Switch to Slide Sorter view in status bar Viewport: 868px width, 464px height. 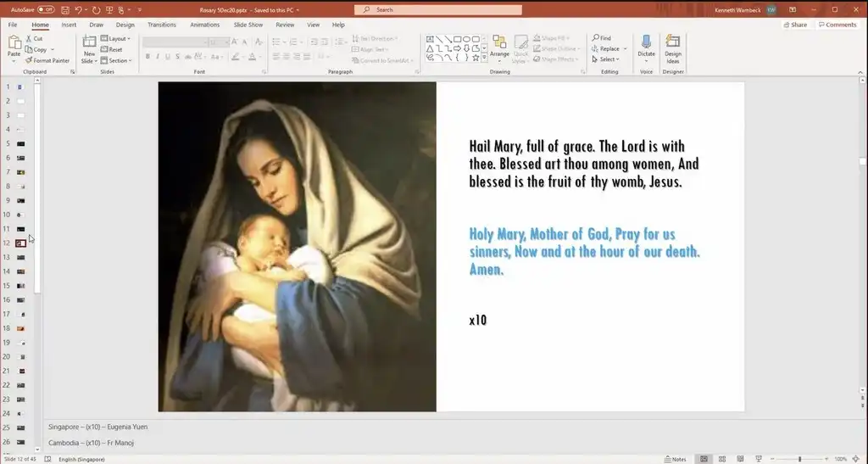point(722,459)
